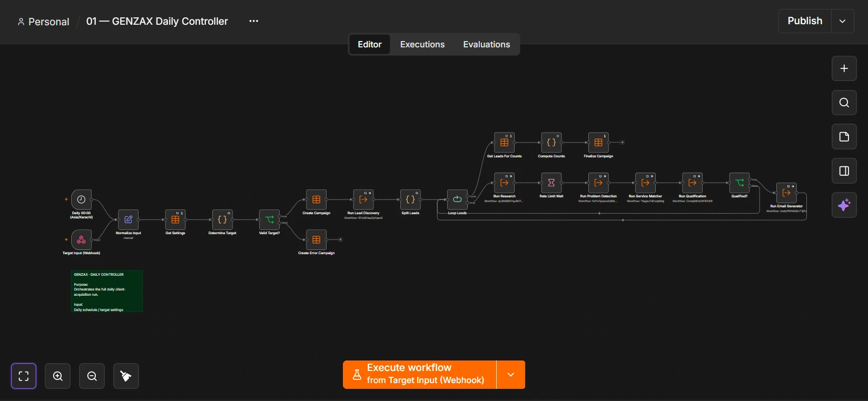Go to the Personal project link
Viewport: 868px width, 401px height.
click(x=43, y=22)
